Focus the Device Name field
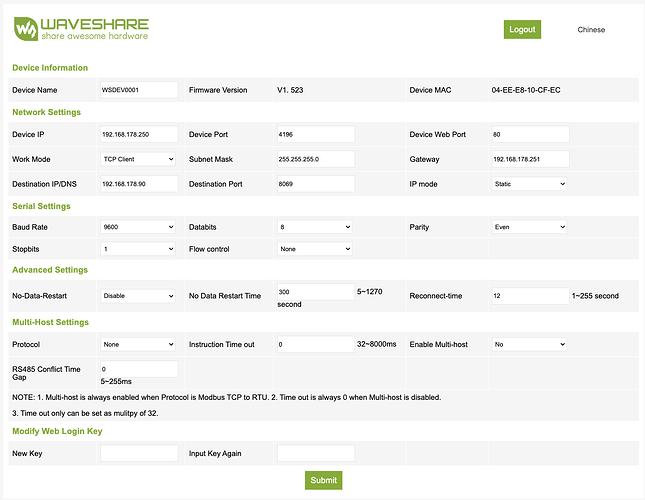 click(x=139, y=90)
